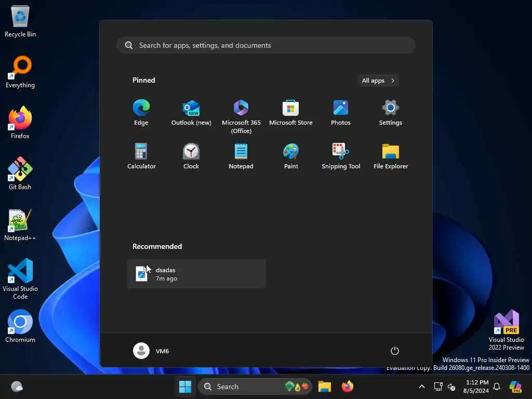This screenshot has width=532, height=399.
Task: Launch Outlook (new) pinned app
Action: click(x=191, y=113)
